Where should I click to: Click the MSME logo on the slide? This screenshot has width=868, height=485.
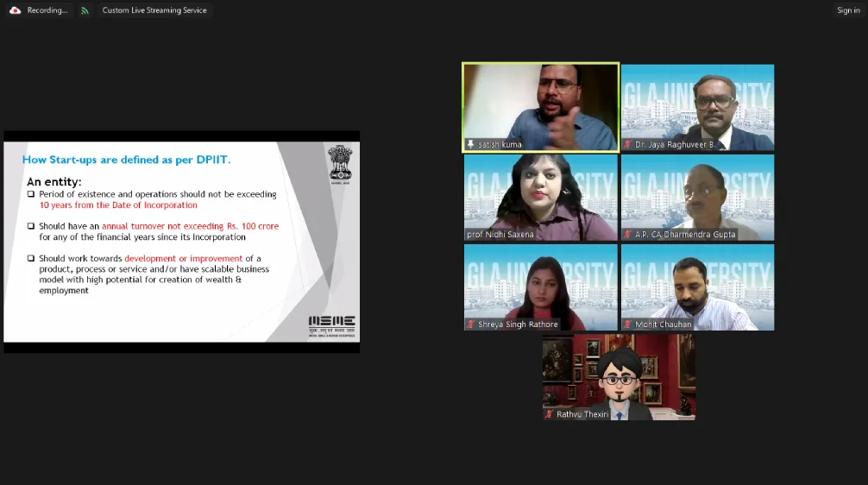pos(331,325)
